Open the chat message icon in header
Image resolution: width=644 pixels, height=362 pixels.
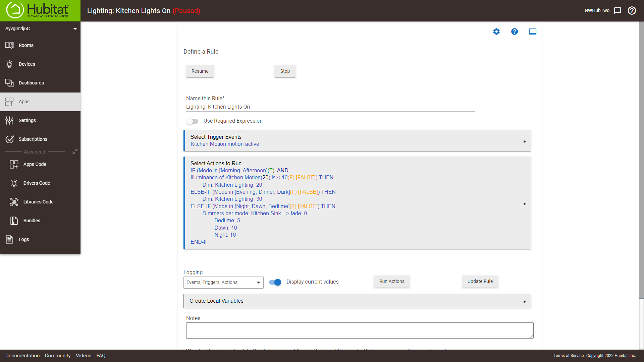[618, 11]
